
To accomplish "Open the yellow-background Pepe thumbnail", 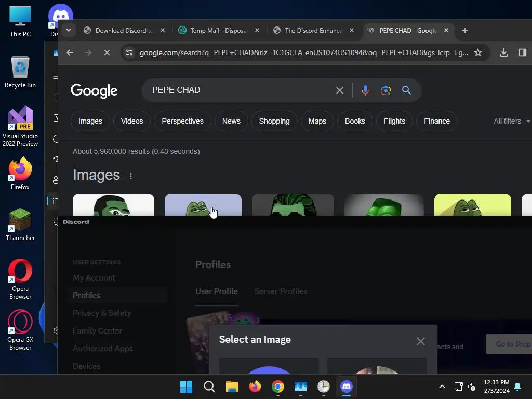I will (x=473, y=205).
